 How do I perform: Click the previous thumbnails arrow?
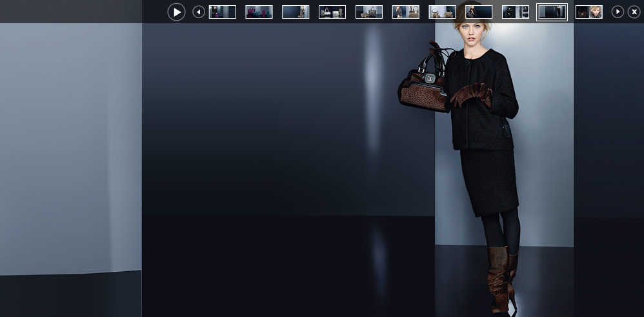[x=199, y=12]
